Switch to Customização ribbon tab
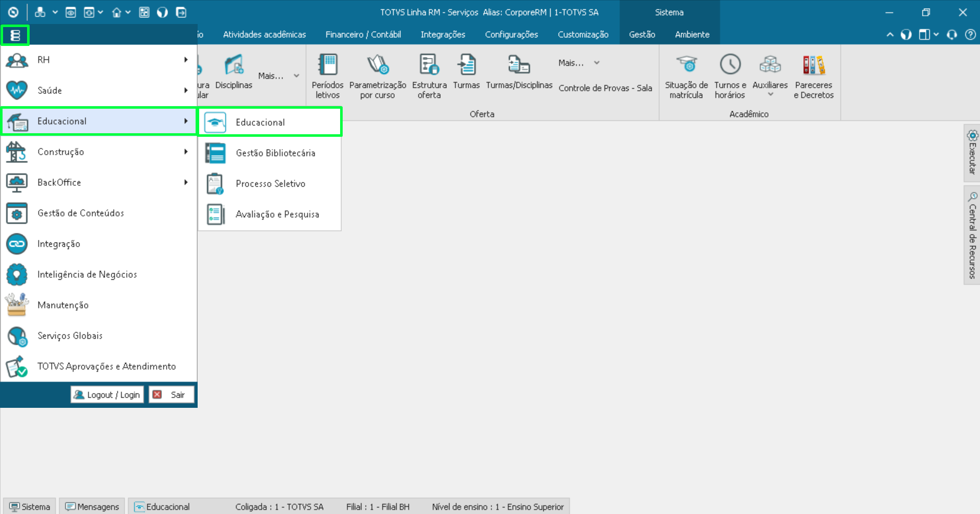The image size is (980, 514). click(583, 35)
